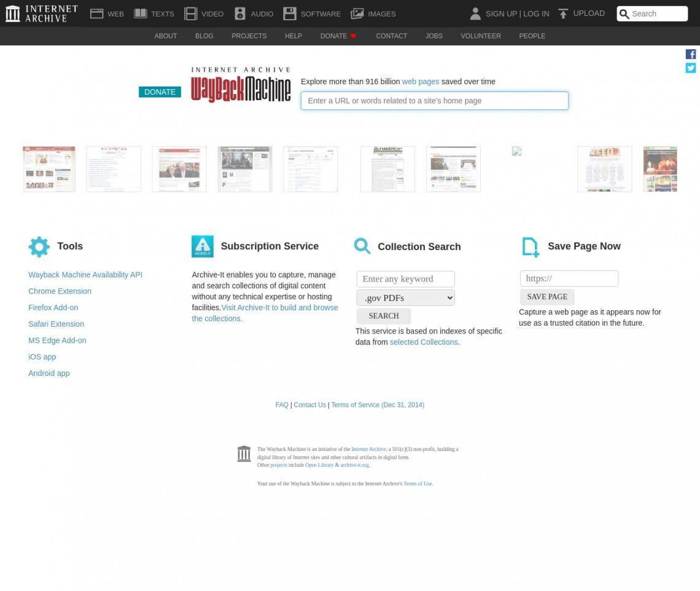Image resolution: width=700 pixels, height=591 pixels.
Task: Open the Texts book icon
Action: point(141,14)
